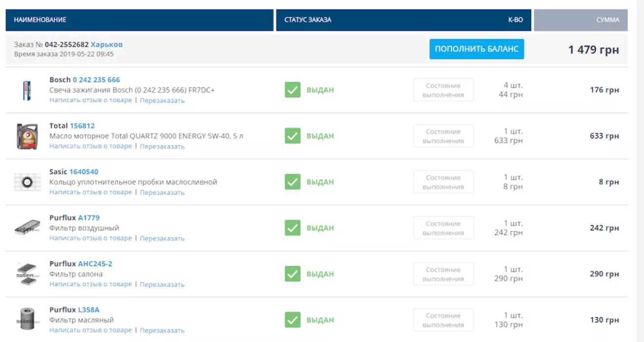The height and width of the screenshot is (342, 644).
Task: Write a review for Sasic 1640540
Action: pos(90,192)
